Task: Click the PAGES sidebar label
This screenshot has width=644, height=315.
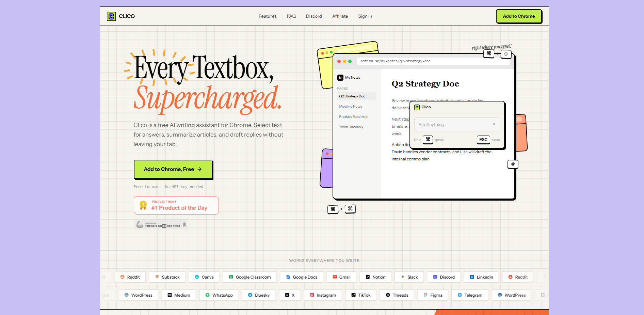Action: point(342,89)
